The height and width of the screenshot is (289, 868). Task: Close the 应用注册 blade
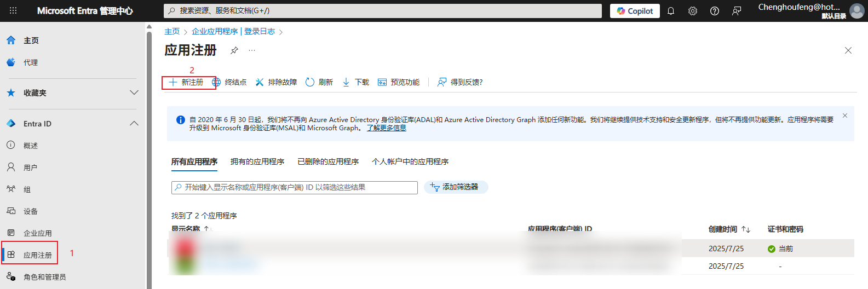click(x=848, y=50)
